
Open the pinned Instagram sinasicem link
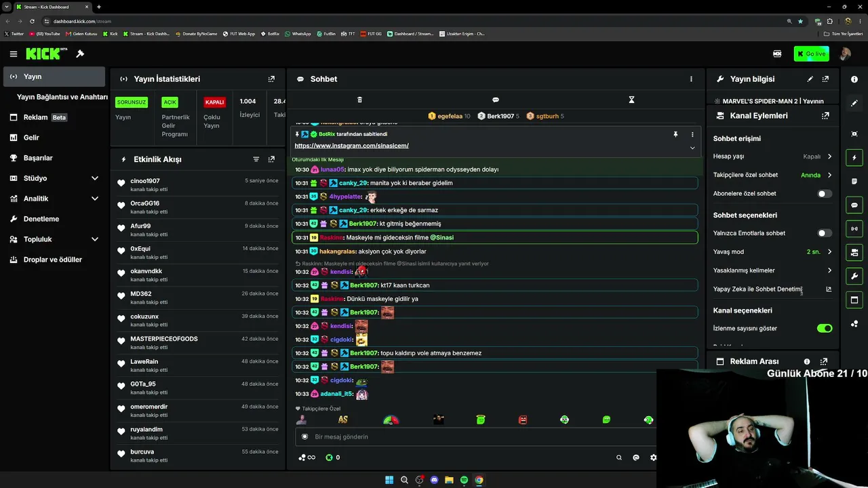click(x=351, y=146)
